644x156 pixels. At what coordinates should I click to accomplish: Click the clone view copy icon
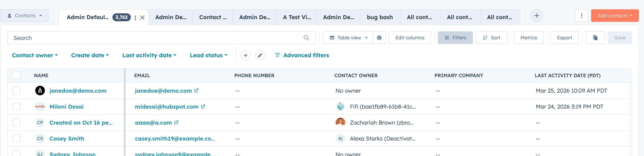(595, 38)
